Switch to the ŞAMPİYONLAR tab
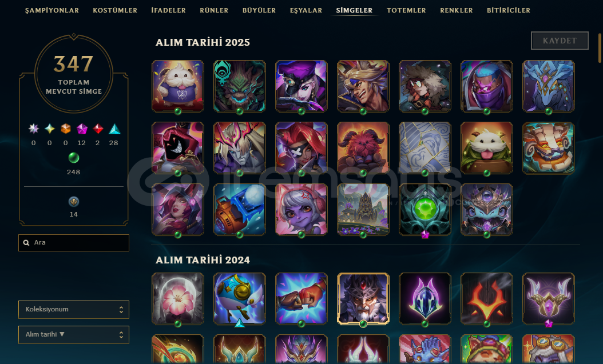The image size is (603, 364). (52, 10)
